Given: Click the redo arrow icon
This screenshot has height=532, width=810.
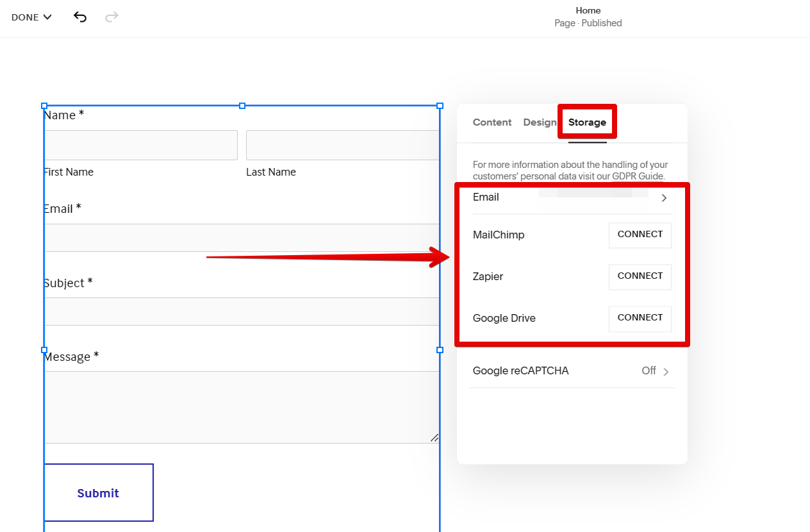Looking at the screenshot, I should click(112, 17).
